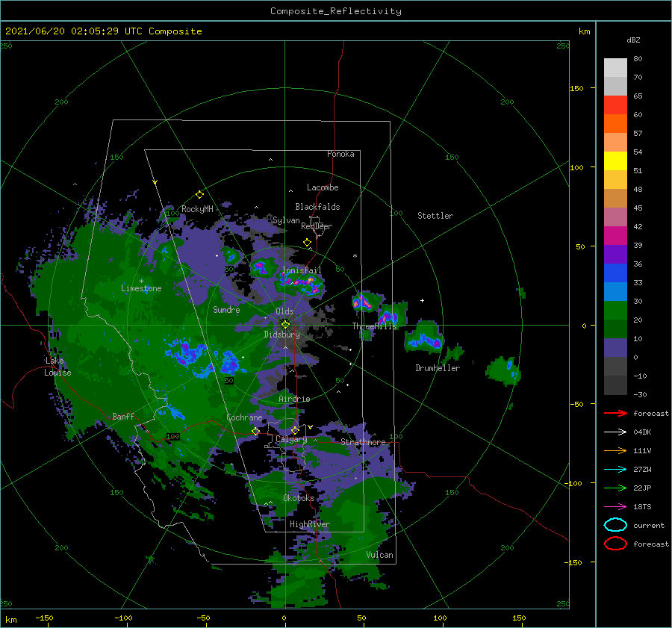Click the orange 111V arrow icon
This screenshot has width=672, height=628.
(x=615, y=450)
